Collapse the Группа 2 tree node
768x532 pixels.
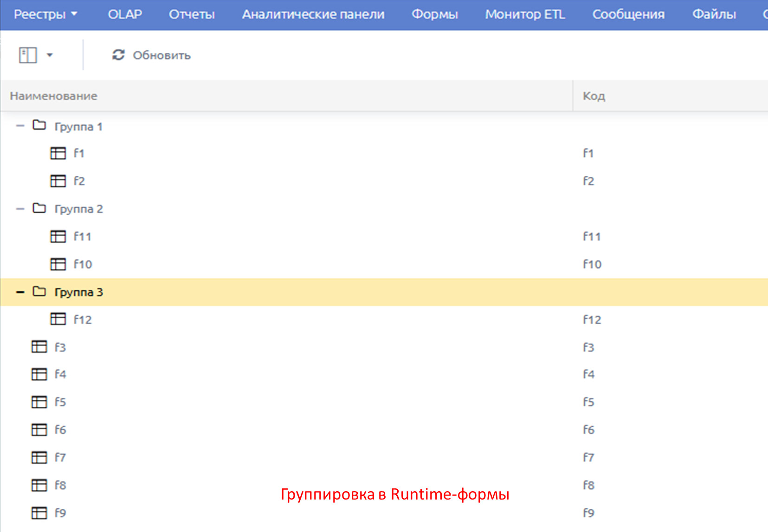point(20,209)
